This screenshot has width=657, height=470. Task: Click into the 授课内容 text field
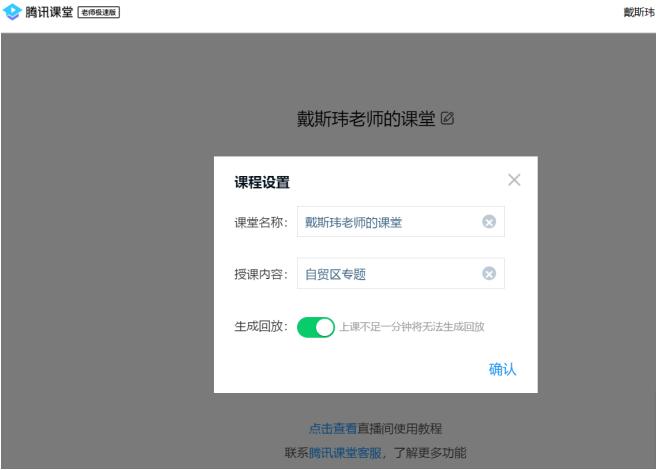tap(385, 274)
